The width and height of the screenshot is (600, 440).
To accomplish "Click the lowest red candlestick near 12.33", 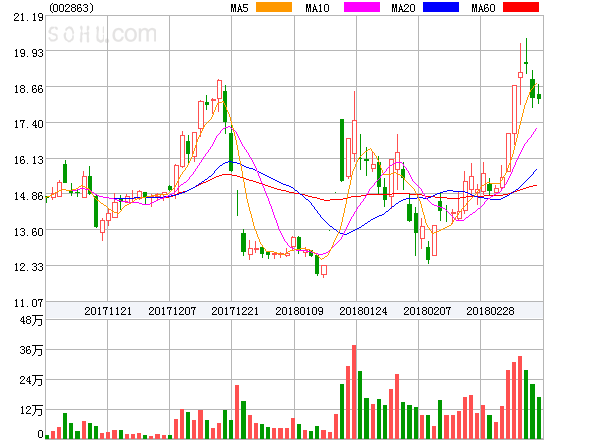I will (x=324, y=271).
